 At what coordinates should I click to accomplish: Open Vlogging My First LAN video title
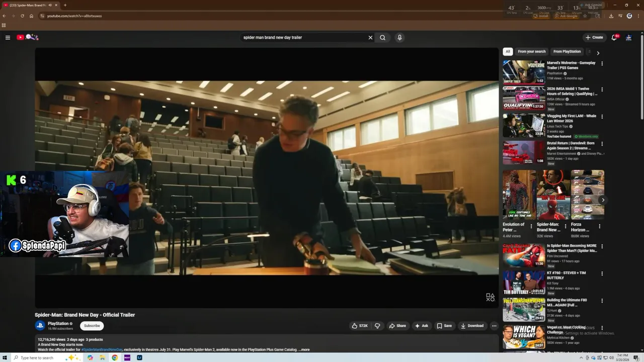[x=572, y=118]
